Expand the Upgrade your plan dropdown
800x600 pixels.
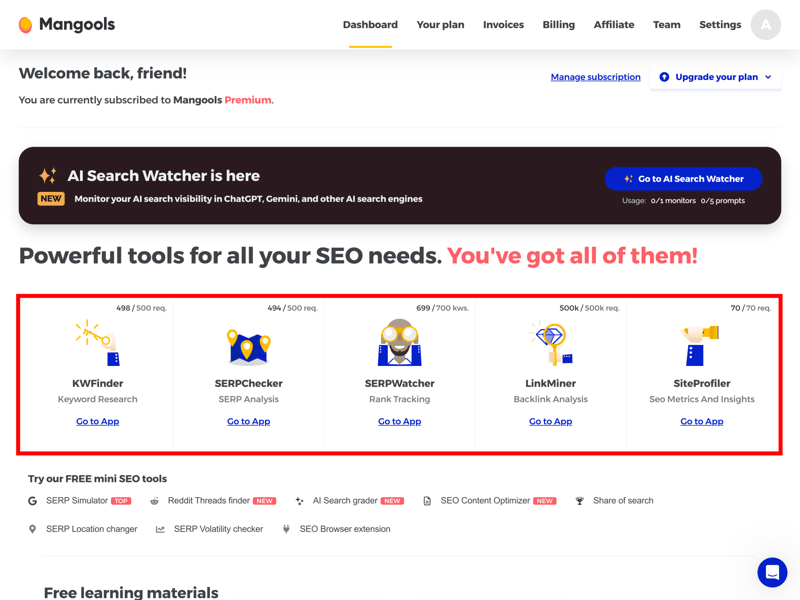(x=716, y=77)
